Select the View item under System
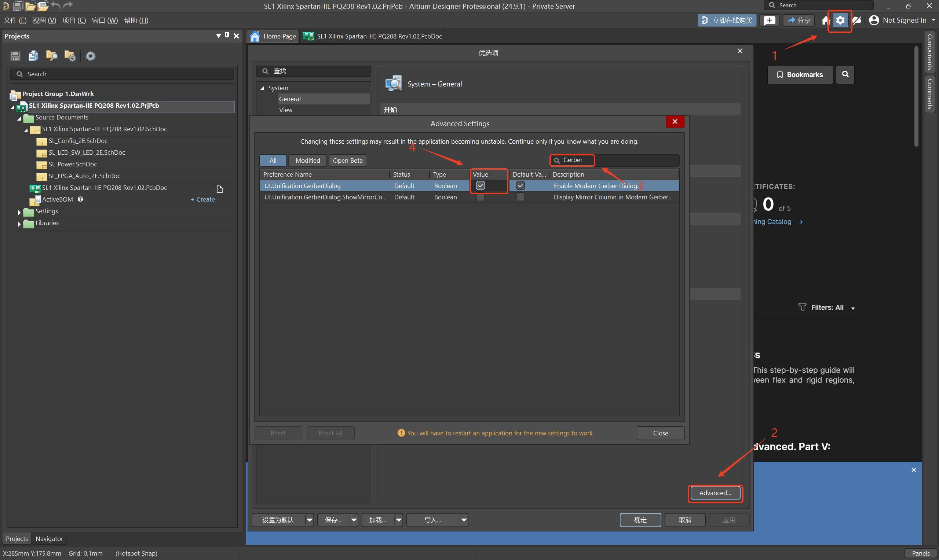939x560 pixels. [x=285, y=110]
